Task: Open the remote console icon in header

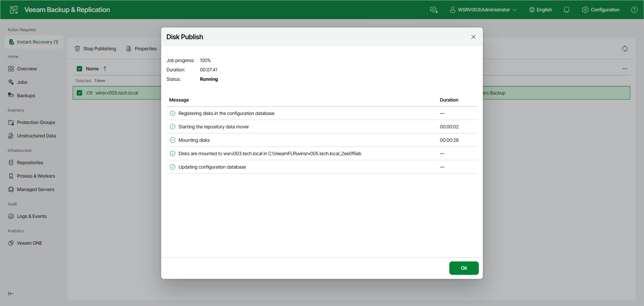Action: (434, 10)
